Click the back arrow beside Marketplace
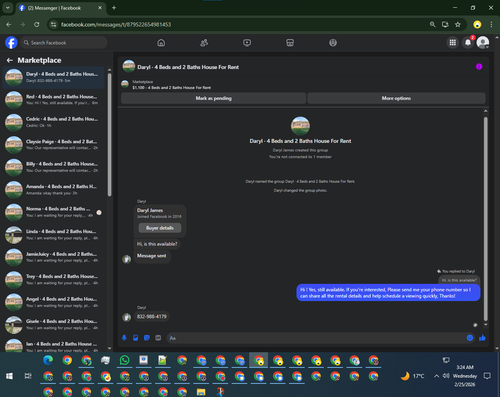Image resolution: width=500 pixels, height=397 pixels. [10, 60]
